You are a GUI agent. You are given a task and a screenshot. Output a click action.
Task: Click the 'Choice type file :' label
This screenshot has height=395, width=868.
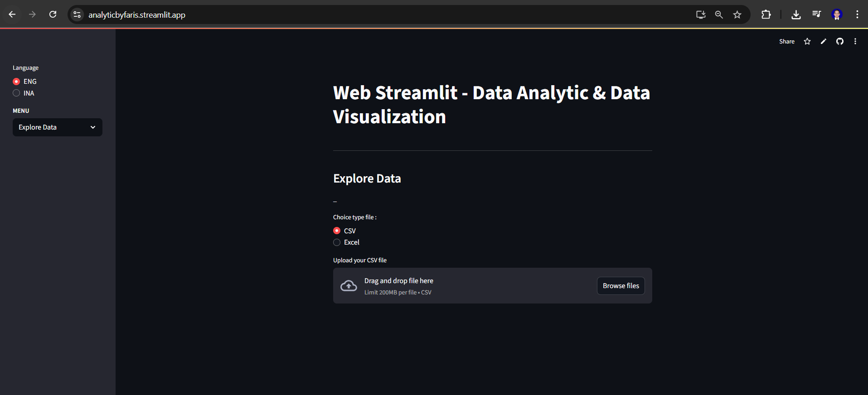point(355,217)
